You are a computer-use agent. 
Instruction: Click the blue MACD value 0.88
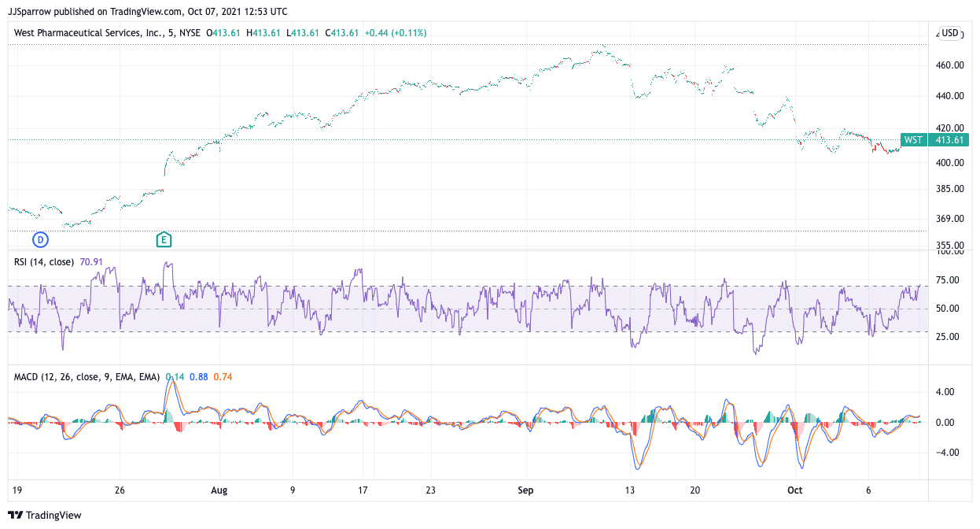tap(199, 377)
